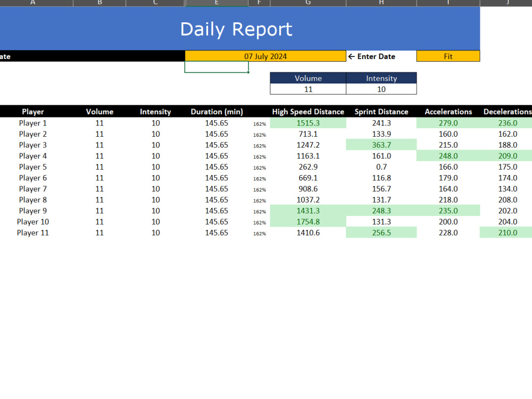The width and height of the screenshot is (532, 399).
Task: Click summary Volume value 11
Action: pos(308,89)
